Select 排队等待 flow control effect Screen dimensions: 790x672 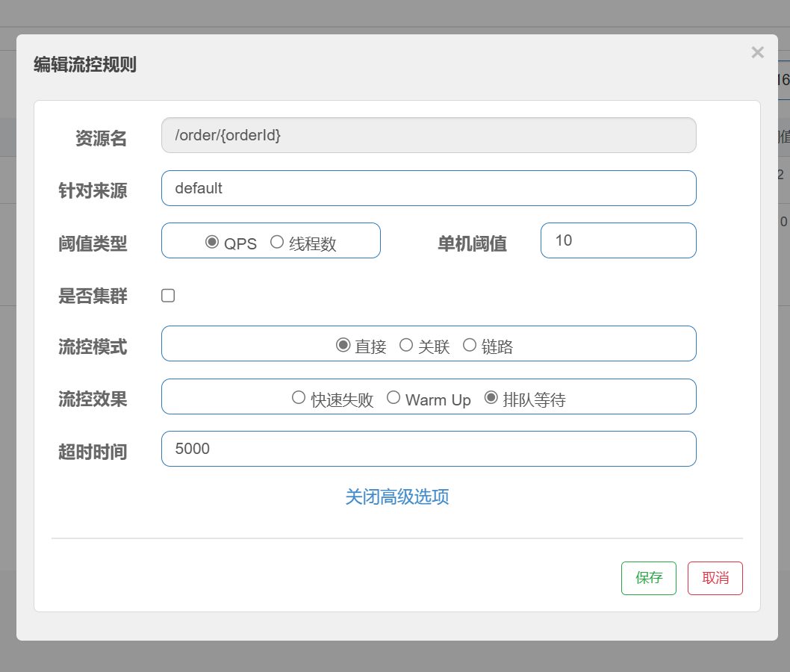[491, 398]
